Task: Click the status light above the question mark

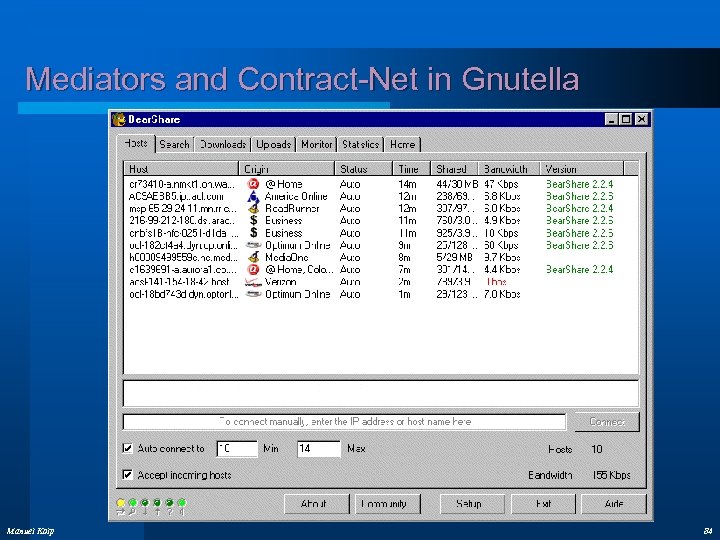Action: [x=169, y=503]
